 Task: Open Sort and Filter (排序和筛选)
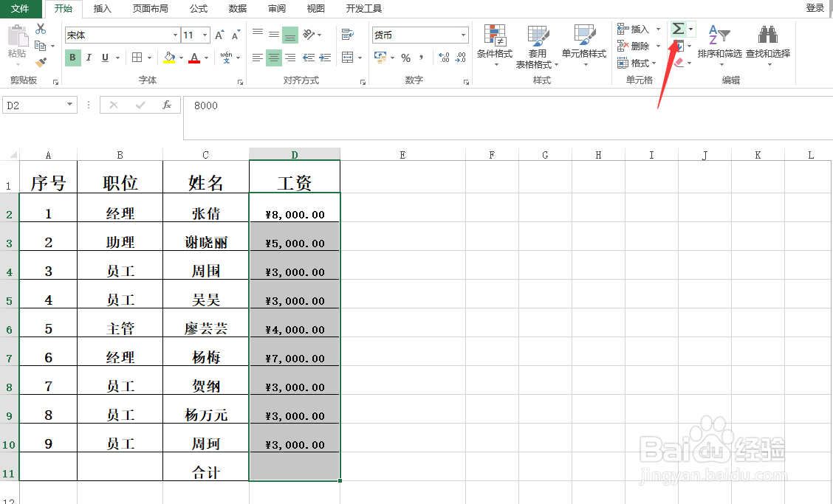pos(719,46)
